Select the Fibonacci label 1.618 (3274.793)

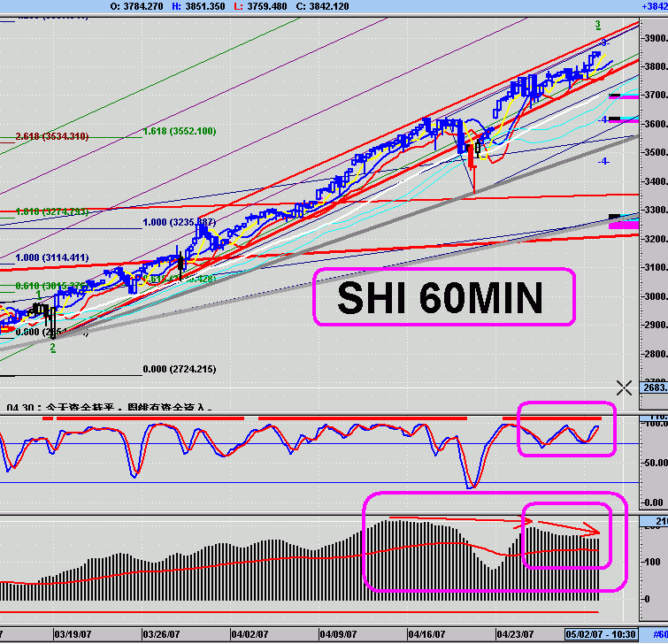coord(52,211)
